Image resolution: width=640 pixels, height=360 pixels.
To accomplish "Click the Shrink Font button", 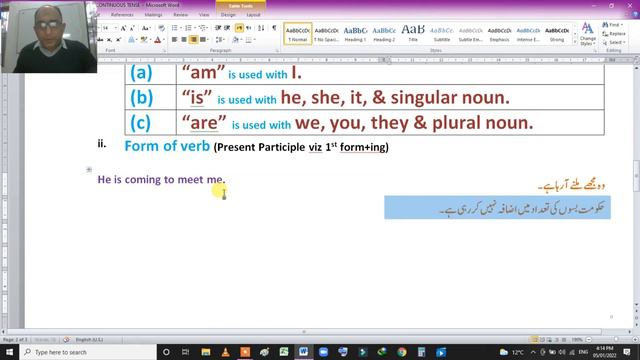I will click(x=132, y=28).
